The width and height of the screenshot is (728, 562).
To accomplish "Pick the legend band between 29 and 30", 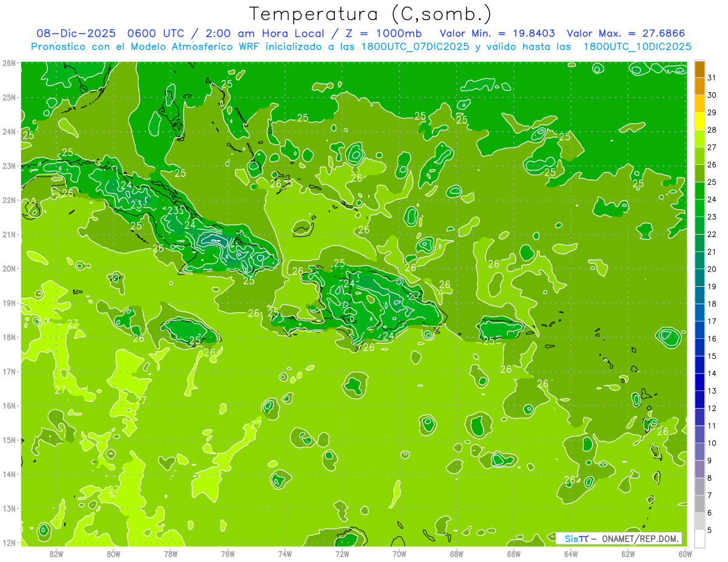I will point(699,104).
